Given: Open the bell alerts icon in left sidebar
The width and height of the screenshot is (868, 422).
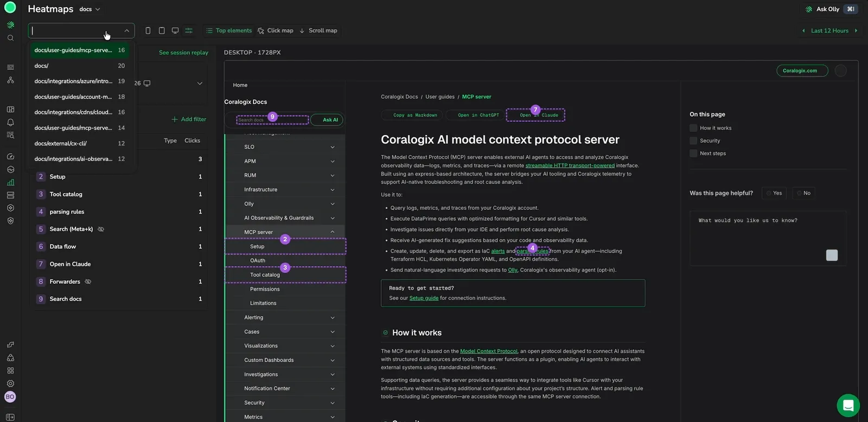Looking at the screenshot, I should click(10, 122).
